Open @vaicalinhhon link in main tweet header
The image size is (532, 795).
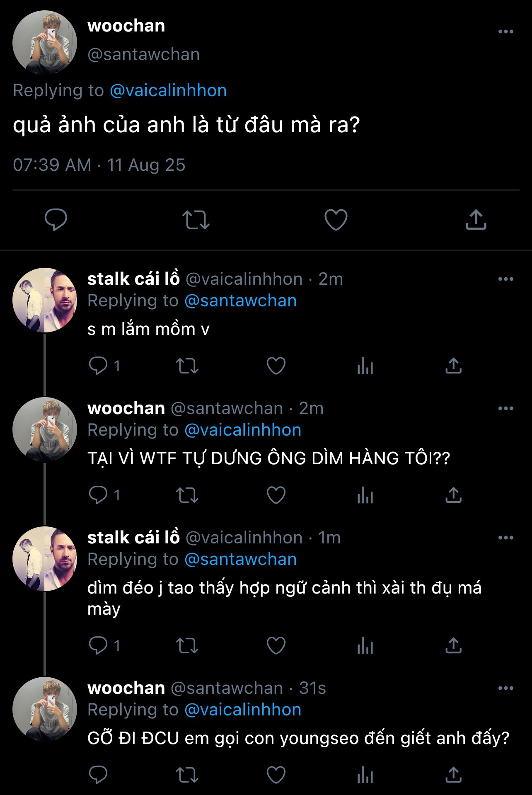pos(168,90)
